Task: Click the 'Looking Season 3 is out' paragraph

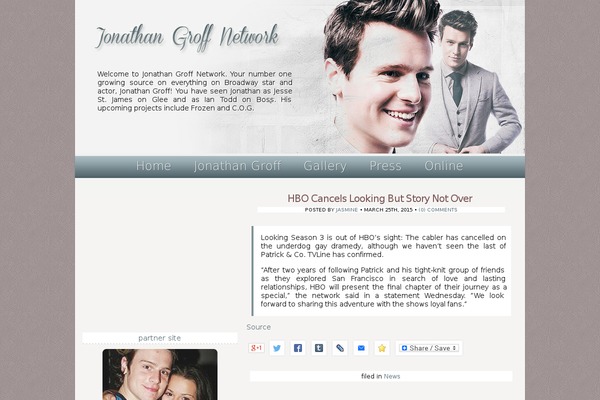Action: pyautogui.click(x=383, y=246)
